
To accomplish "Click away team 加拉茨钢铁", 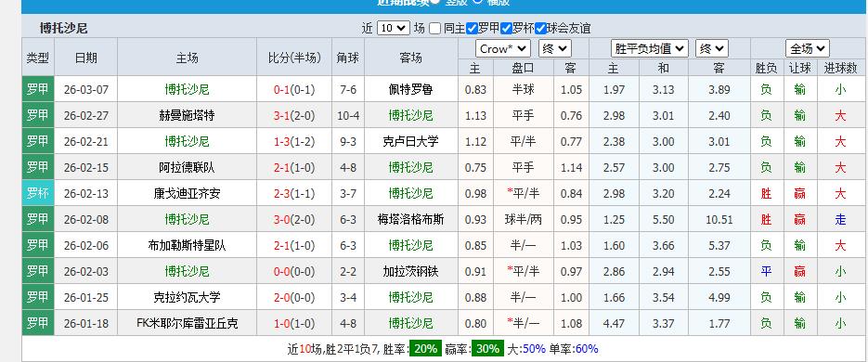I will pyautogui.click(x=410, y=272).
